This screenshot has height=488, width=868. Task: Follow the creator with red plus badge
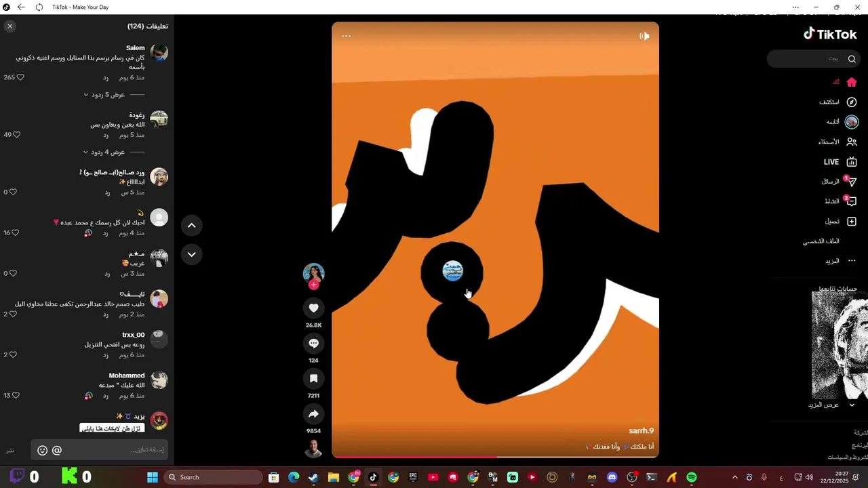313,285
